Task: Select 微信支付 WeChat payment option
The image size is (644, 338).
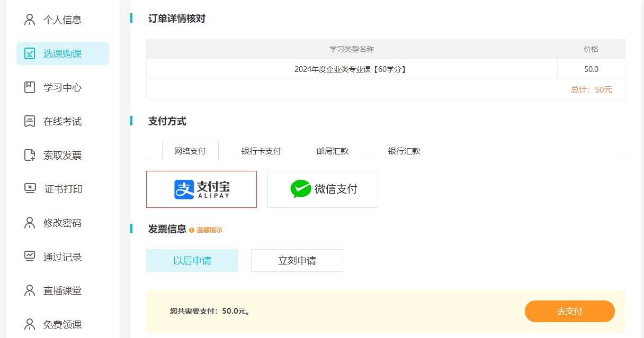Action: [323, 189]
